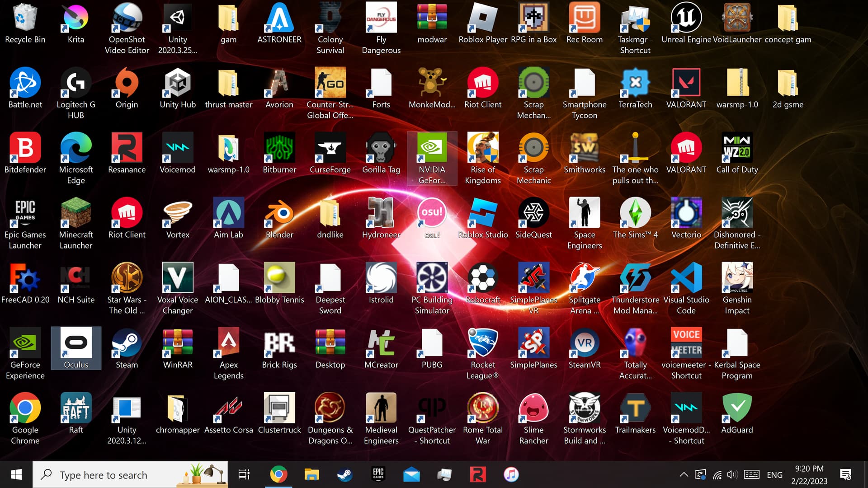Screen dimensions: 868x488
Task: Open Epic Games from the taskbar
Action: point(378,474)
